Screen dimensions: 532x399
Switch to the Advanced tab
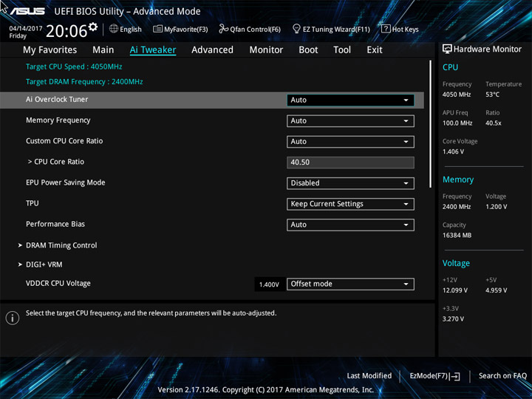click(x=212, y=50)
